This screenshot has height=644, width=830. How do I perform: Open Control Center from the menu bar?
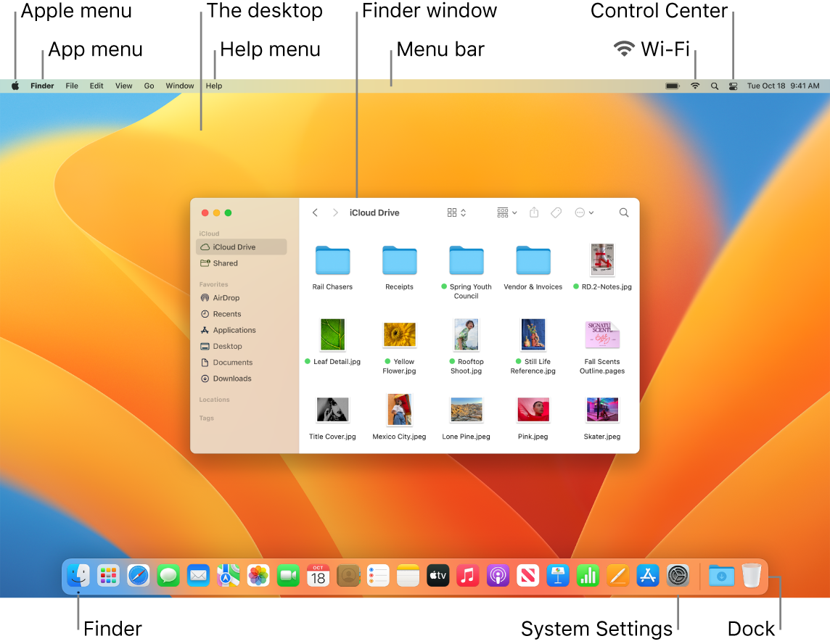(x=733, y=86)
